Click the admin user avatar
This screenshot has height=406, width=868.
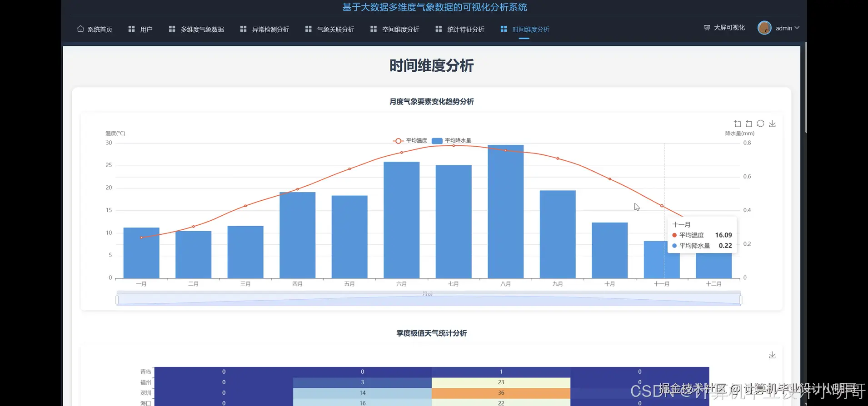764,28
